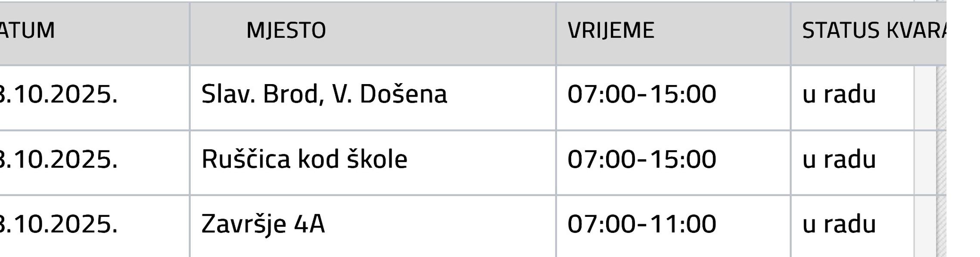
Task: Click the Ruščica kod škole location cell
Action: [x=304, y=160]
